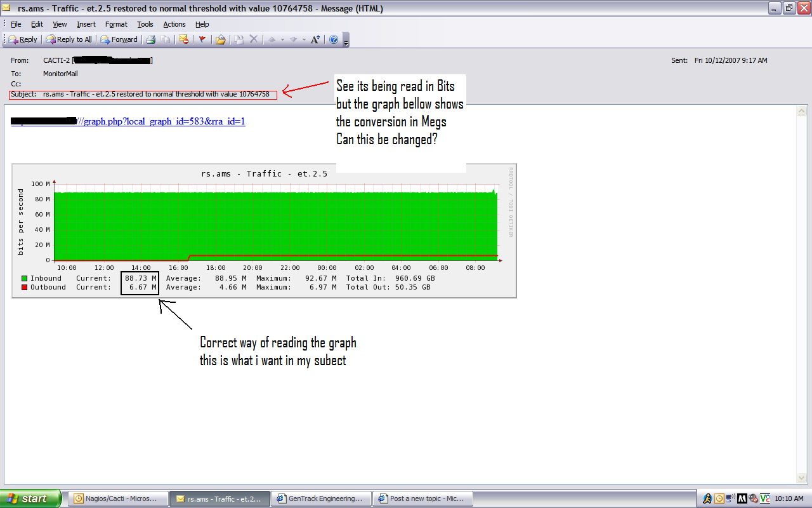Click Inbound Current value 88.73 M

point(141,278)
